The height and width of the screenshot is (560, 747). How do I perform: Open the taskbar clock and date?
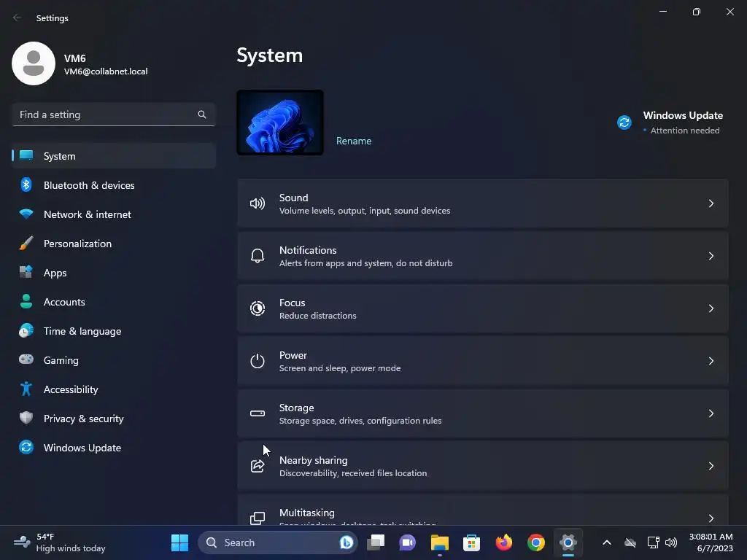click(711, 542)
